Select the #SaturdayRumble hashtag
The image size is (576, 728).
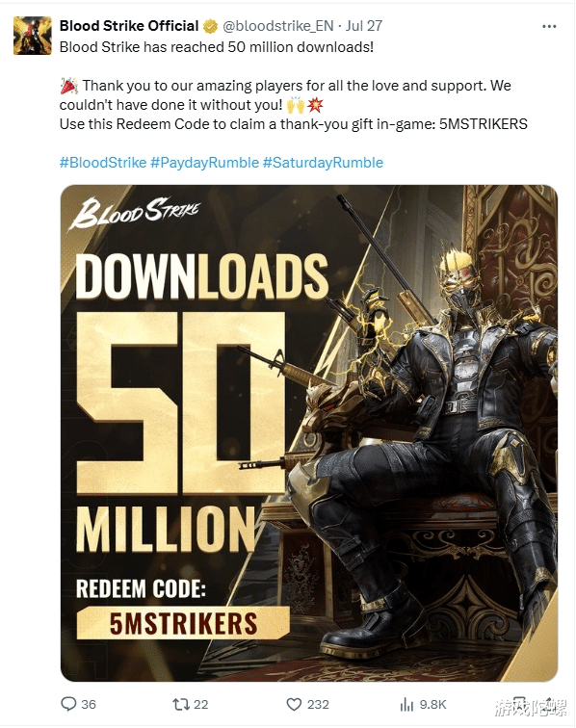click(323, 163)
